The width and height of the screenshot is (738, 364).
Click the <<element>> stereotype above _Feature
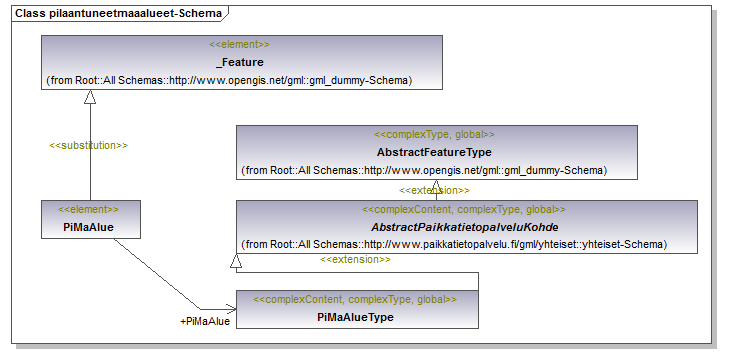(239, 45)
